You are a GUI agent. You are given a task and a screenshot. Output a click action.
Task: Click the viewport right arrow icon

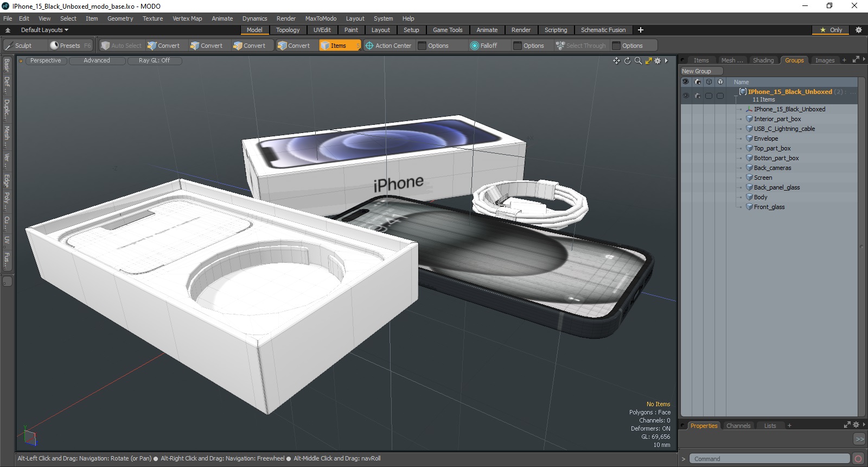pyautogui.click(x=666, y=61)
